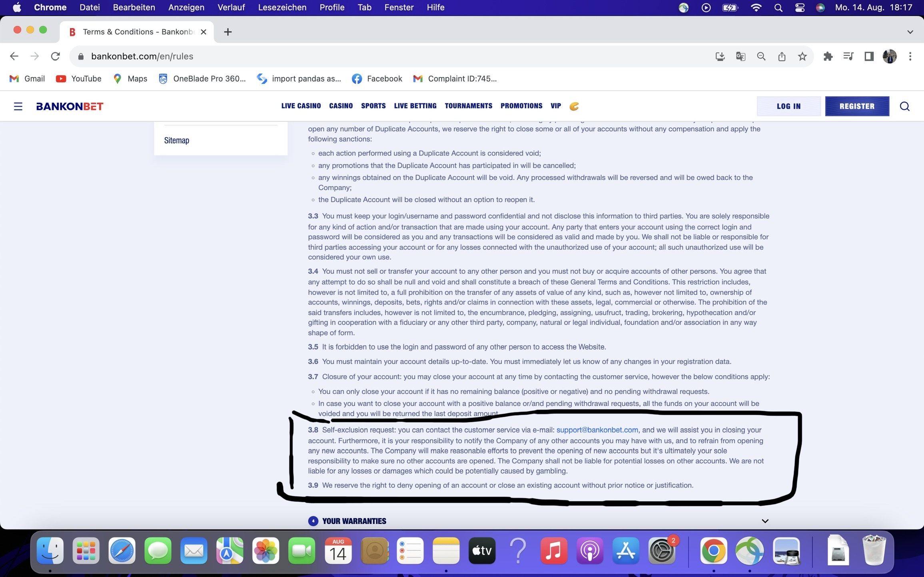924x577 pixels.
Task: Open Finder from the dock
Action: (x=50, y=551)
